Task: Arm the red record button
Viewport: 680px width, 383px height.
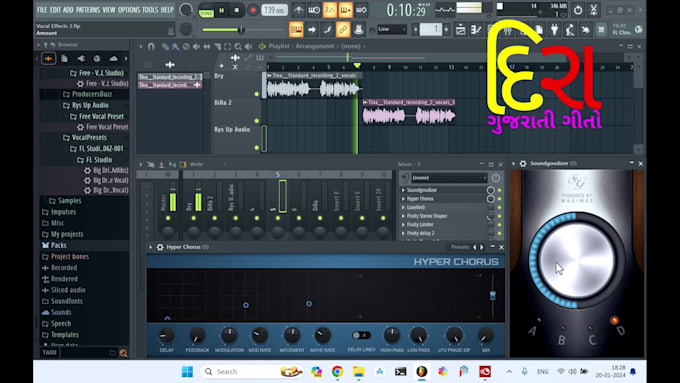Action: pyautogui.click(x=253, y=10)
